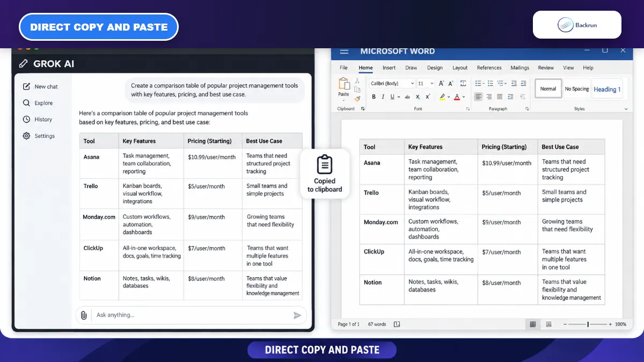Click the red font color button
Image resolution: width=644 pixels, height=362 pixels.
click(x=457, y=97)
